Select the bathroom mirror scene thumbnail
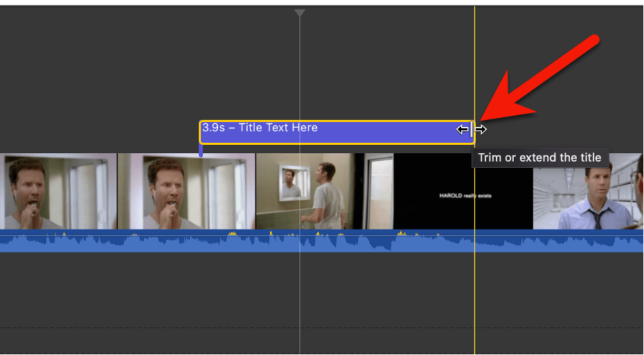The image size is (644, 355). [325, 191]
